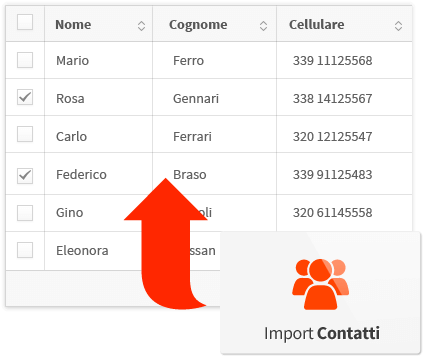Uncheck the Rosa Gennari checkbox
Image resolution: width=433 pixels, height=360 pixels.
point(25,97)
